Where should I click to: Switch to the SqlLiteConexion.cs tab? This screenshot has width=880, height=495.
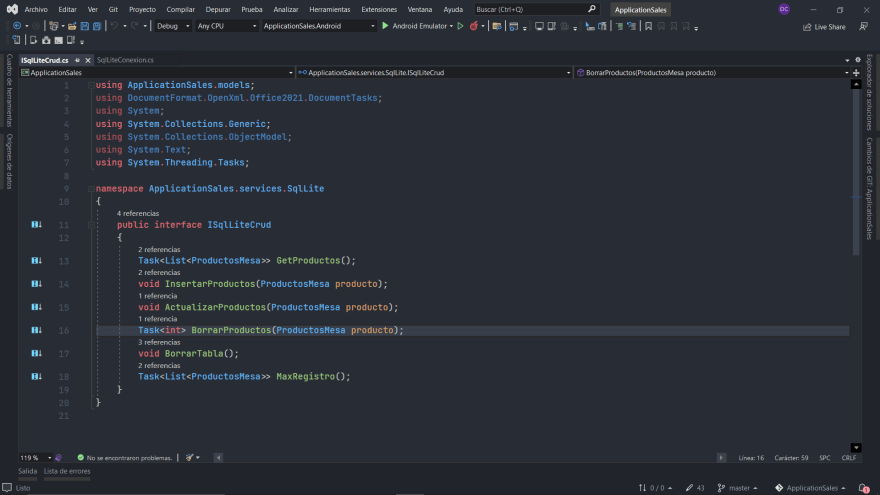pyautogui.click(x=125, y=60)
